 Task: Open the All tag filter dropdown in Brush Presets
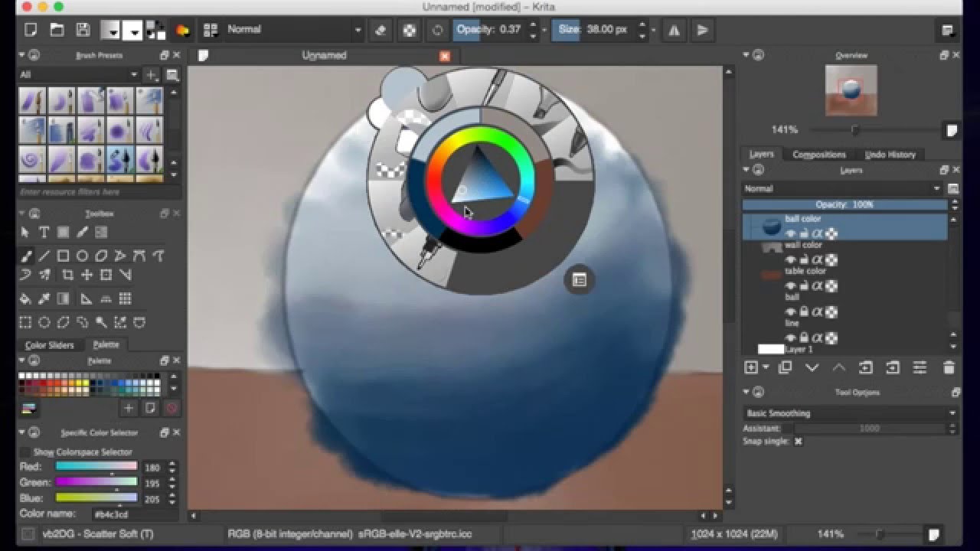tap(79, 75)
